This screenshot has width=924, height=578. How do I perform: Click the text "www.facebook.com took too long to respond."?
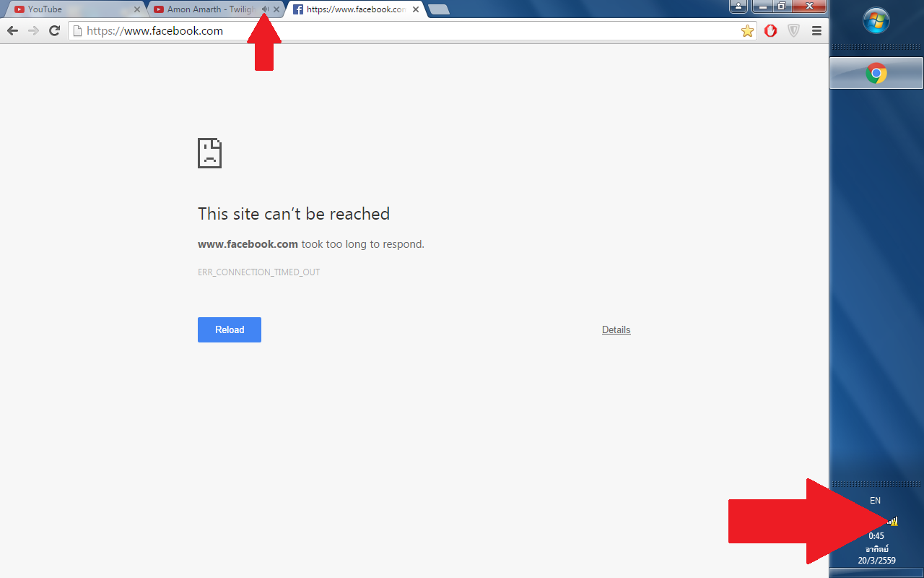click(311, 244)
